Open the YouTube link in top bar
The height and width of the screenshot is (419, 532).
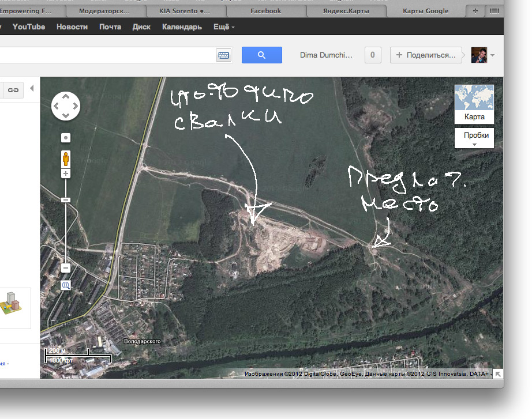point(29,27)
